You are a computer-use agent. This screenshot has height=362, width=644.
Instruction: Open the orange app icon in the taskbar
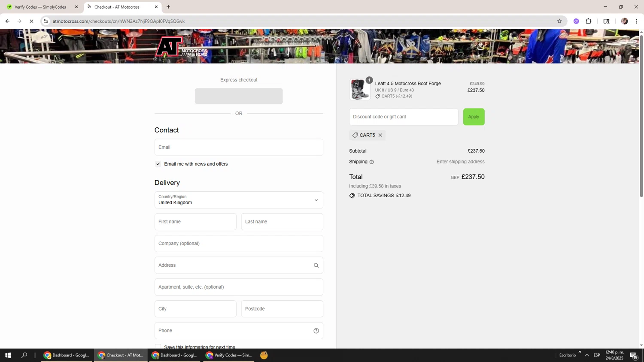[264, 355]
